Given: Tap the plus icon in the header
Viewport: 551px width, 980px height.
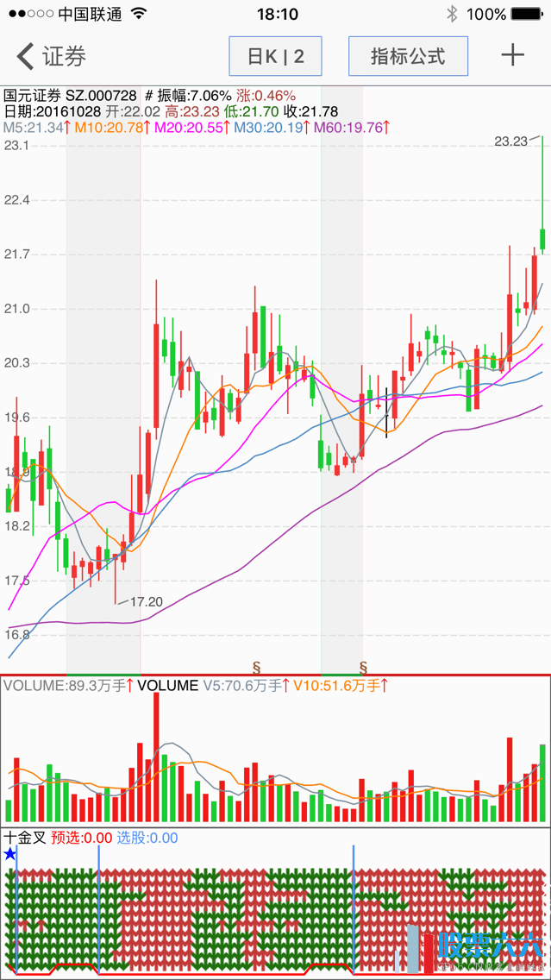Looking at the screenshot, I should click(513, 56).
